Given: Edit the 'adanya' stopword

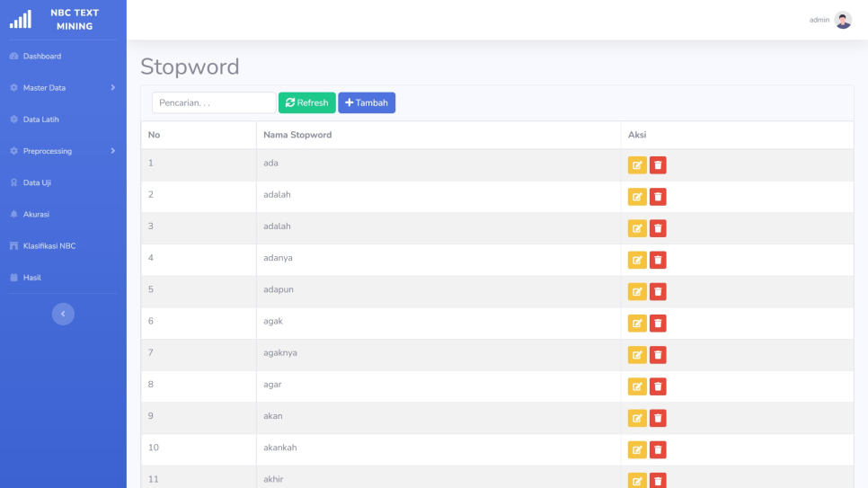Looking at the screenshot, I should pos(637,260).
